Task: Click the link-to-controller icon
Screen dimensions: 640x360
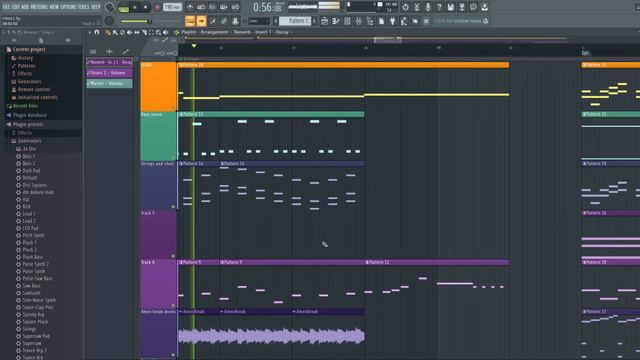Action: click(x=224, y=21)
